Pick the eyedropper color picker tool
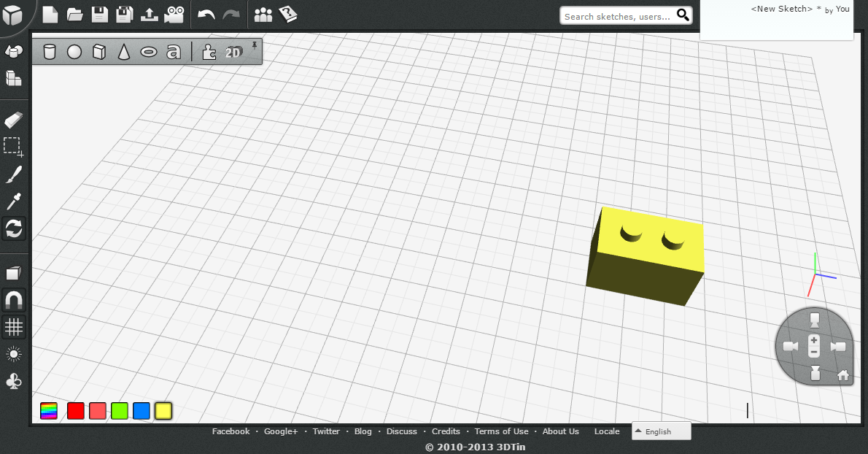 point(13,201)
